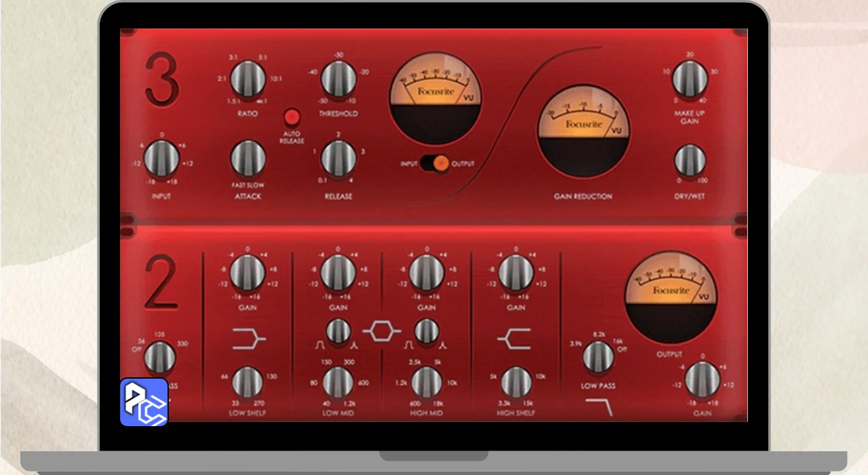This screenshot has height=475, width=868.
Task: Click the compressor Input knob
Action: [x=161, y=159]
